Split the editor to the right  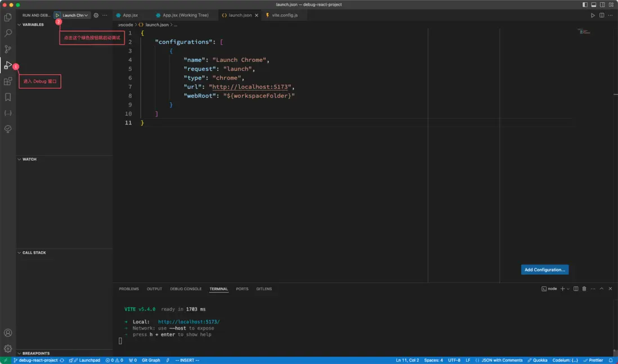(602, 15)
